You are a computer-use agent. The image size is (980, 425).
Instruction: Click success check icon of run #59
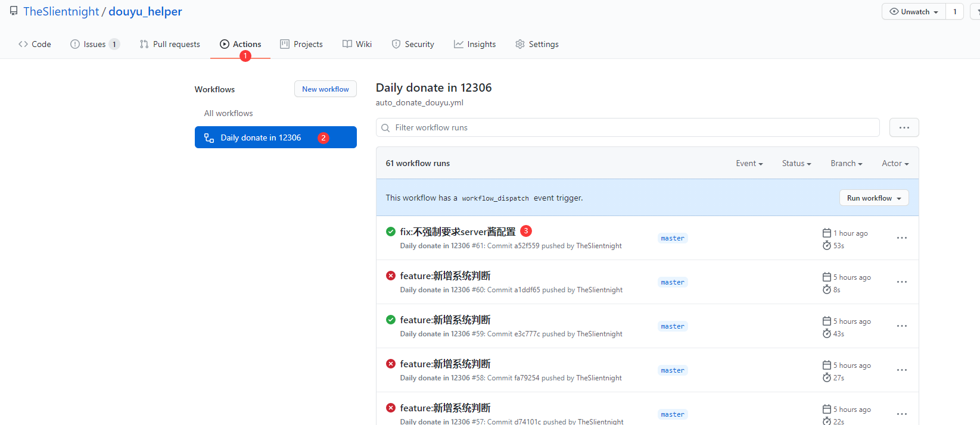[391, 320]
